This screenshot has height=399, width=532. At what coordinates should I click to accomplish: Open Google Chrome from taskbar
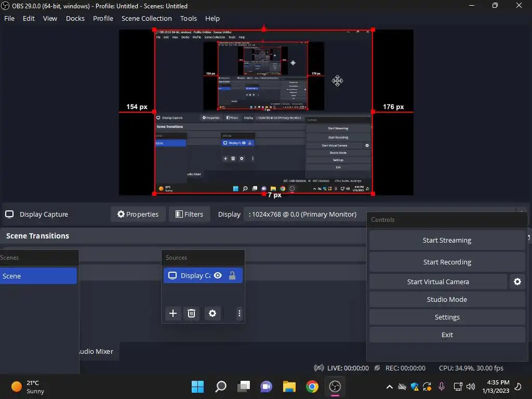312,387
